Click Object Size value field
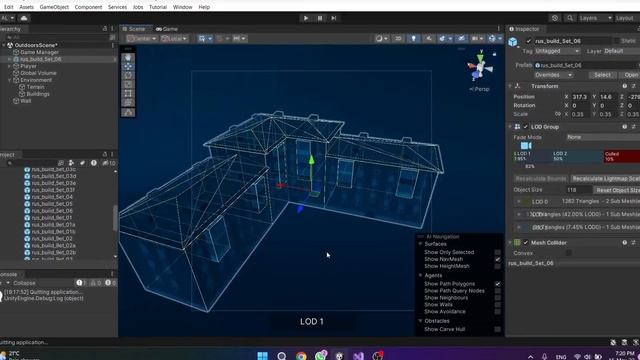The image size is (640, 360). 578,190
